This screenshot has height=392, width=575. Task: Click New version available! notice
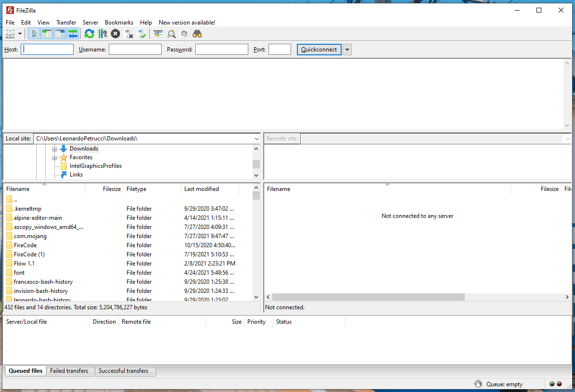pyautogui.click(x=187, y=23)
